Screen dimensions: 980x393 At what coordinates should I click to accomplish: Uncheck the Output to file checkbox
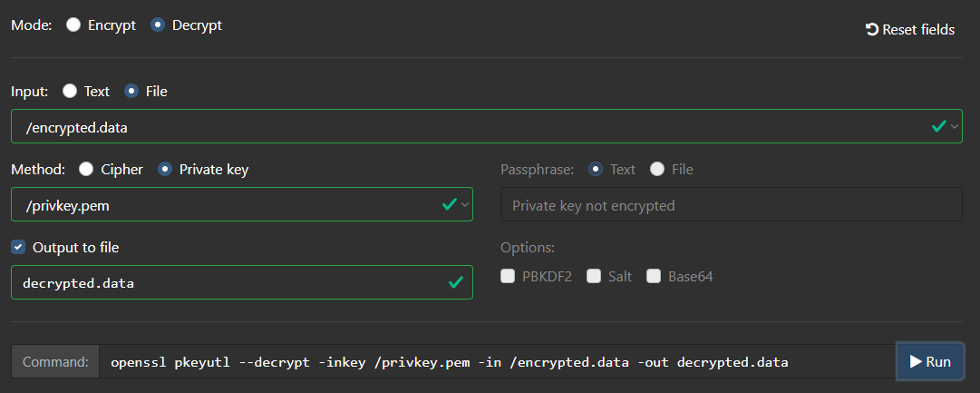click(x=18, y=247)
